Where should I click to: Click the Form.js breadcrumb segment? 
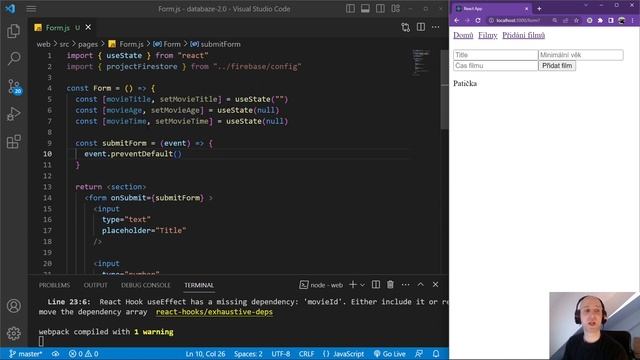click(x=126, y=44)
